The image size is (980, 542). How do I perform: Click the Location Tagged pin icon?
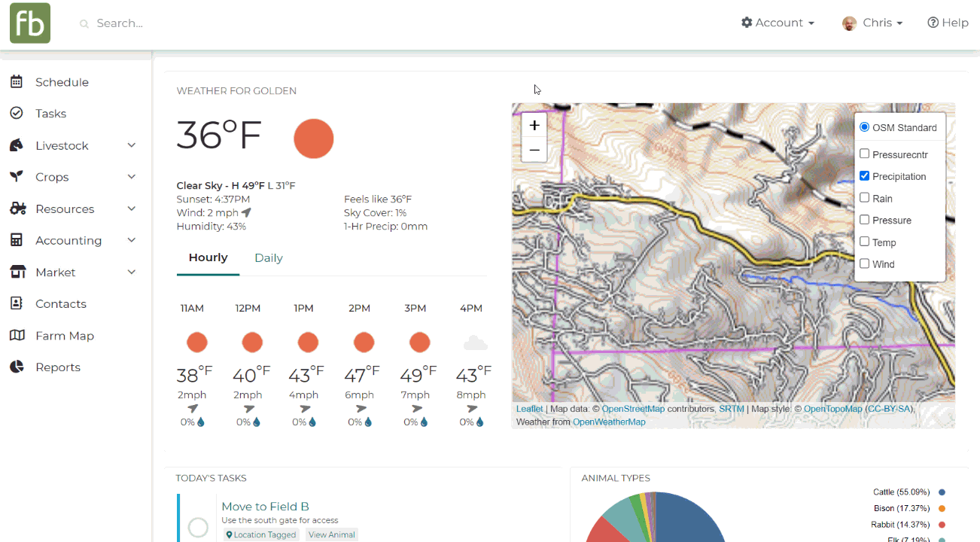(x=230, y=535)
